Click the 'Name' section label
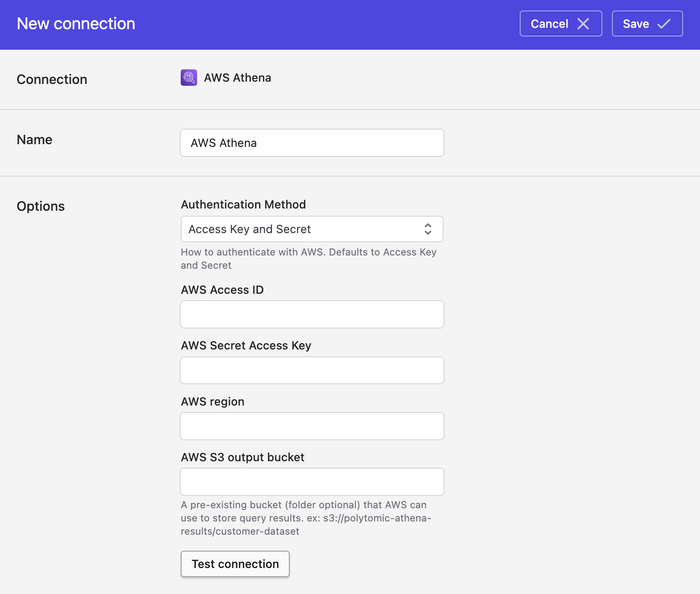The height and width of the screenshot is (594, 700). pyautogui.click(x=35, y=140)
